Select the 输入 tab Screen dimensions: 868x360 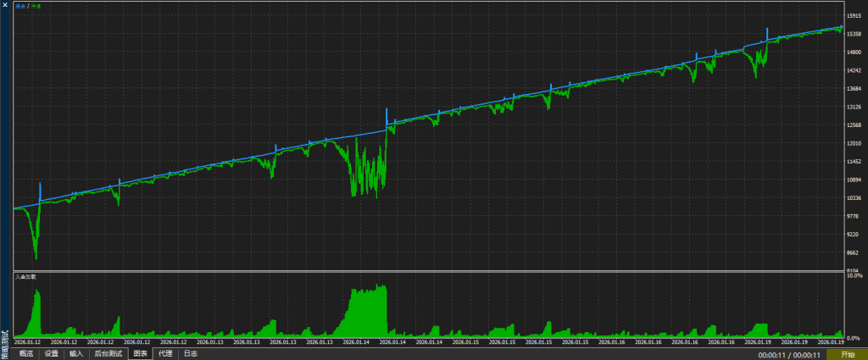point(76,353)
